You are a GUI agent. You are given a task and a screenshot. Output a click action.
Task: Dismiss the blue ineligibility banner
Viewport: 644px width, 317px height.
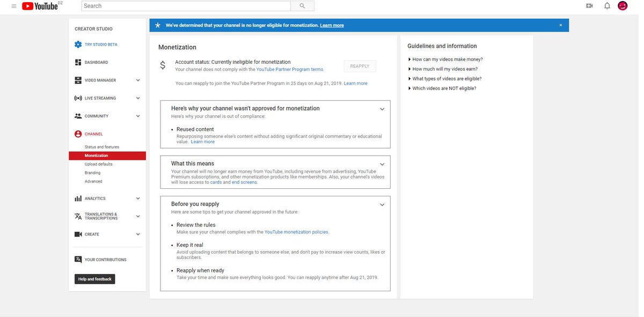[x=561, y=25]
